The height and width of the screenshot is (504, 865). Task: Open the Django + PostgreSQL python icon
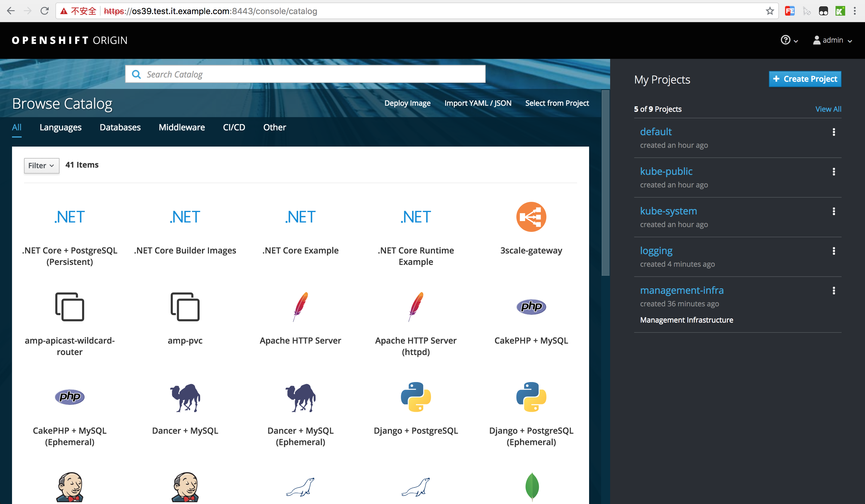click(415, 397)
